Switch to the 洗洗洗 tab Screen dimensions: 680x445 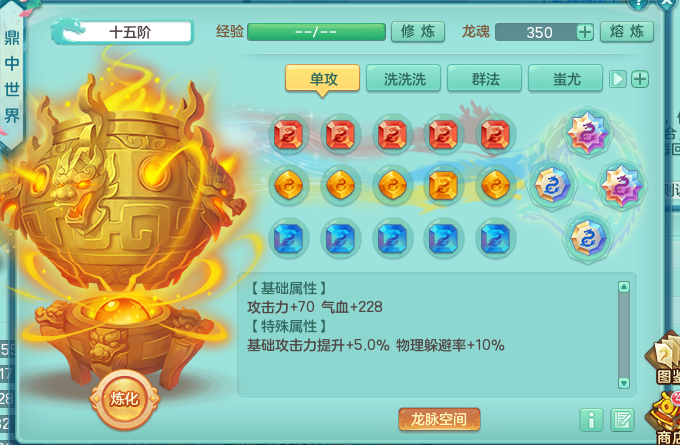(x=403, y=79)
